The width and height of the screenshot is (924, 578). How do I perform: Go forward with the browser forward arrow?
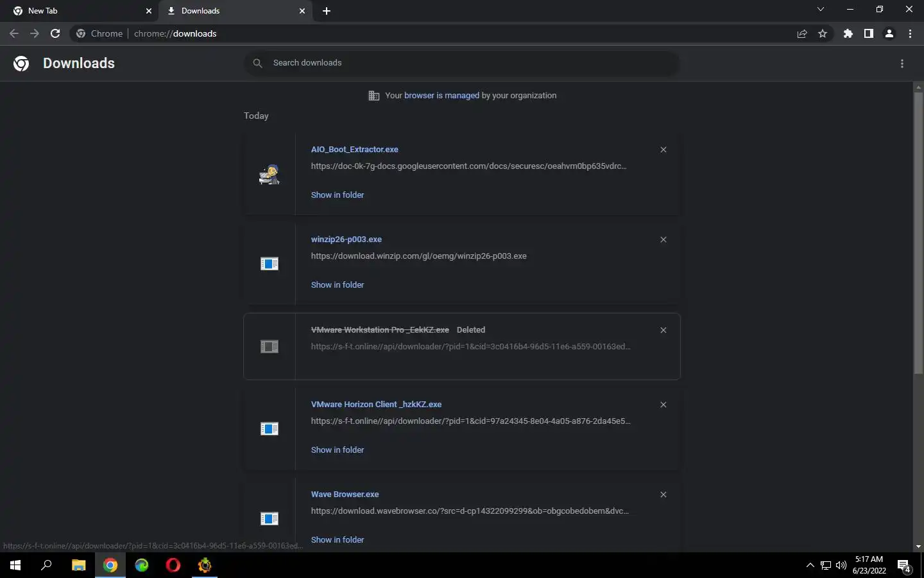pyautogui.click(x=35, y=33)
